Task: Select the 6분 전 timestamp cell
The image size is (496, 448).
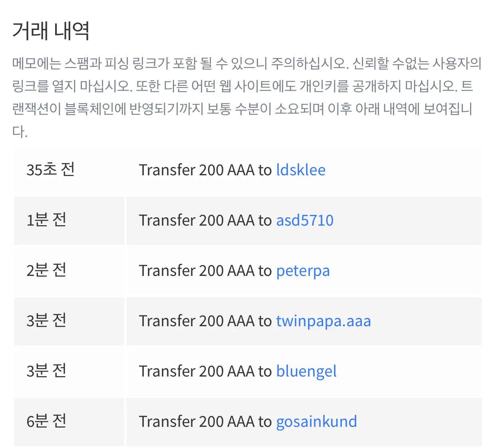Action: [69, 422]
